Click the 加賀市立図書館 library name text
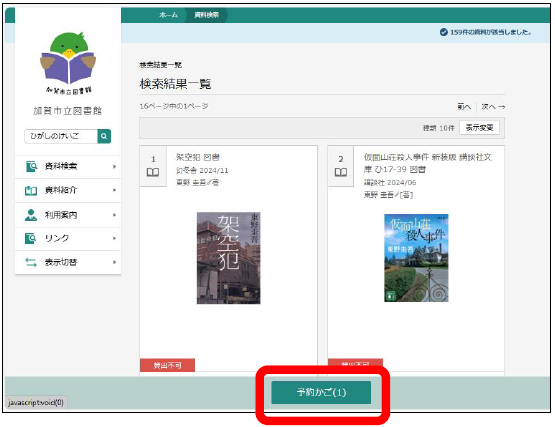Screen dimensions: 555x427 point(67,111)
